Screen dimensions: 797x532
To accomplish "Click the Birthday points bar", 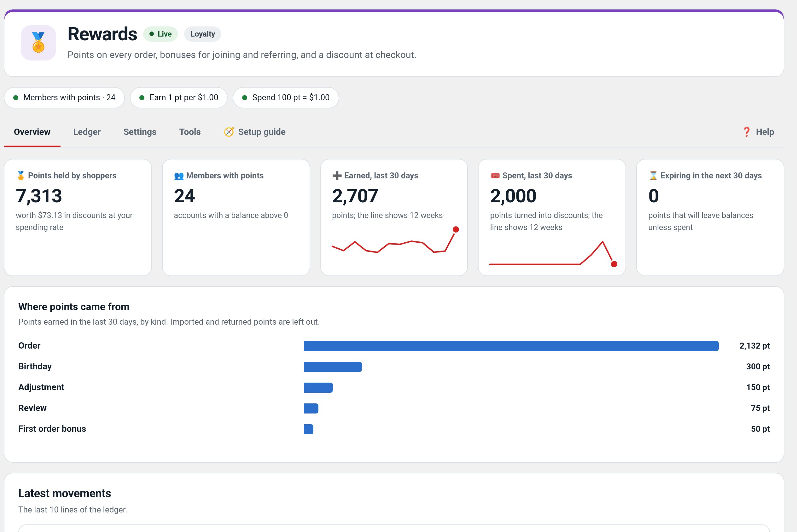I will point(333,367).
